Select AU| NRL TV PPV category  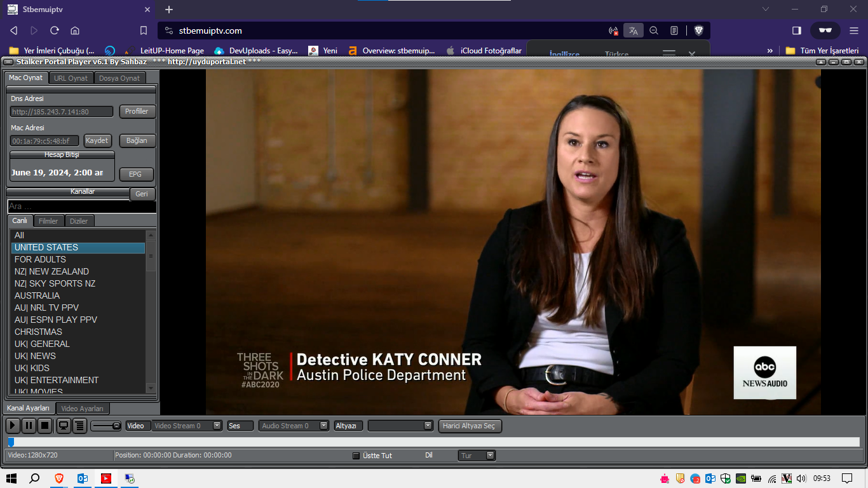pyautogui.click(x=78, y=308)
